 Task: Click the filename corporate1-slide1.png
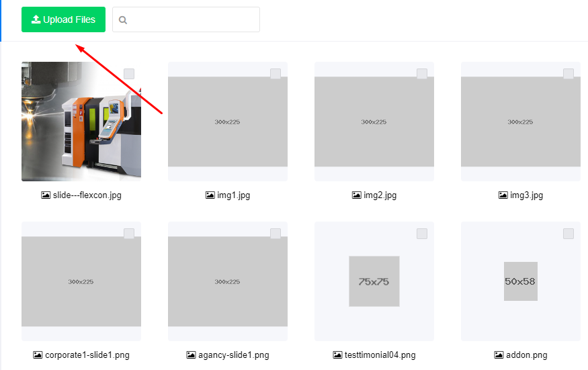87,355
